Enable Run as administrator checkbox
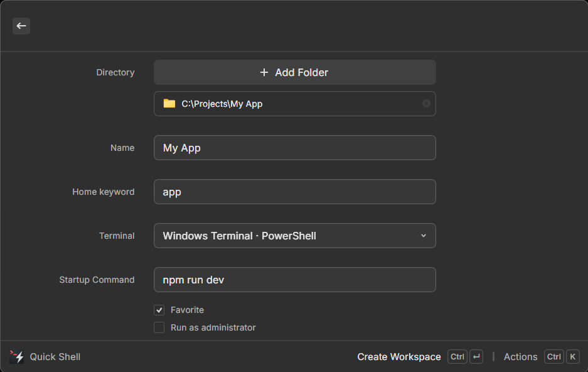This screenshot has height=372, width=588. pyautogui.click(x=159, y=327)
